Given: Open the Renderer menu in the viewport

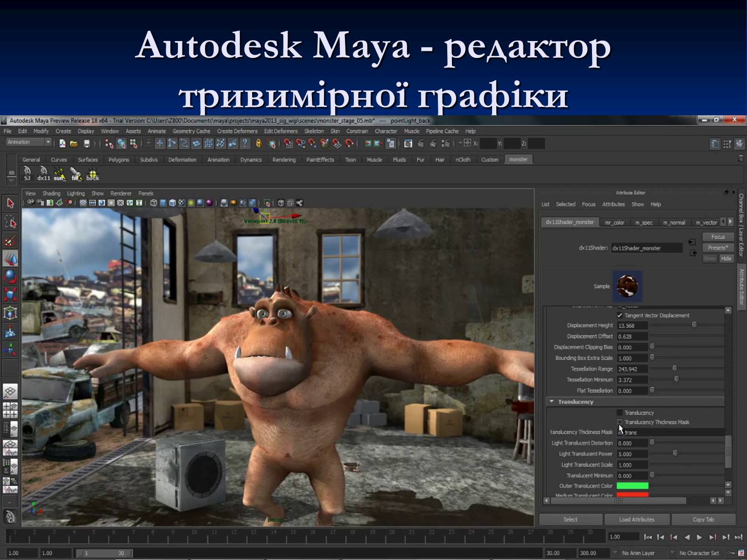Looking at the screenshot, I should [x=121, y=193].
